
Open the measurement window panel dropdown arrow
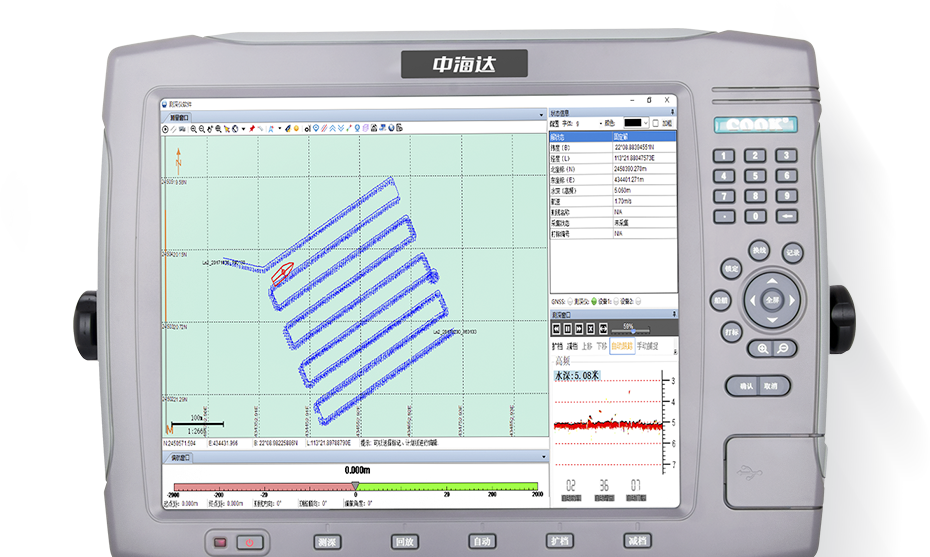click(x=541, y=115)
